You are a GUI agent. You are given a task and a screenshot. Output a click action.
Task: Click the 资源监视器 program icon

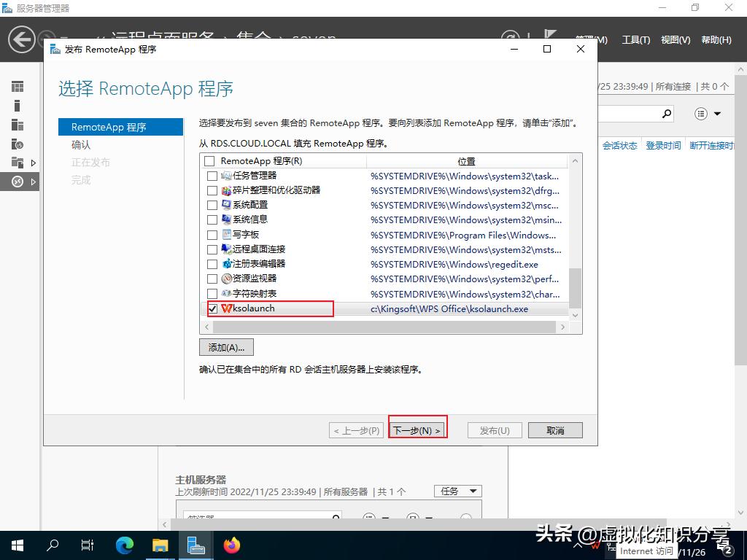click(x=228, y=279)
